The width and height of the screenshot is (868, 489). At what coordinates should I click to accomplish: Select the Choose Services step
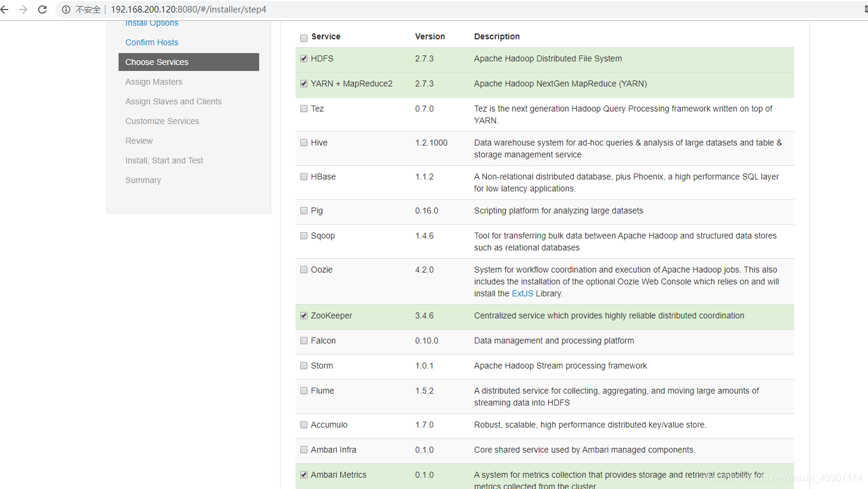pyautogui.click(x=189, y=62)
